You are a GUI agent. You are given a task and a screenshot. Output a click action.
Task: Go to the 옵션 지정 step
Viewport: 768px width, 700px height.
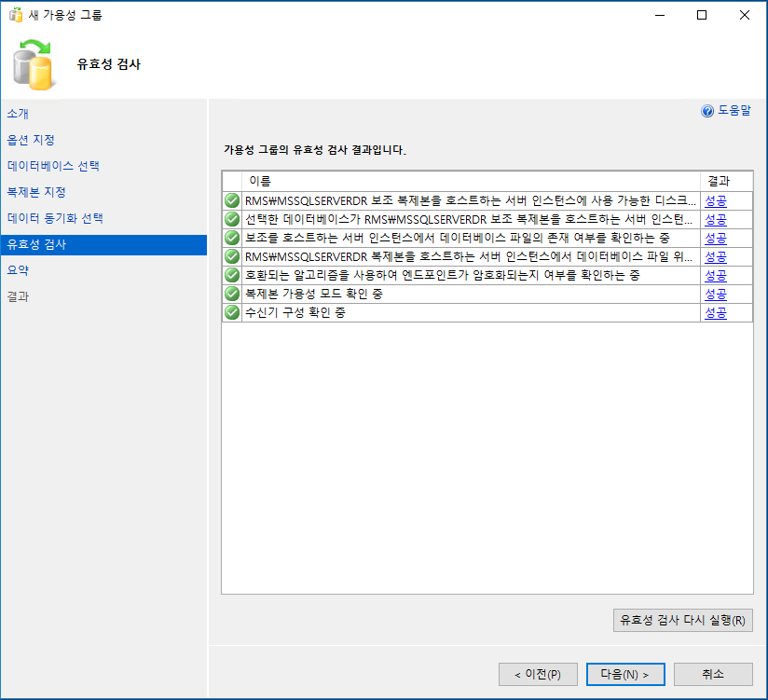click(31, 140)
